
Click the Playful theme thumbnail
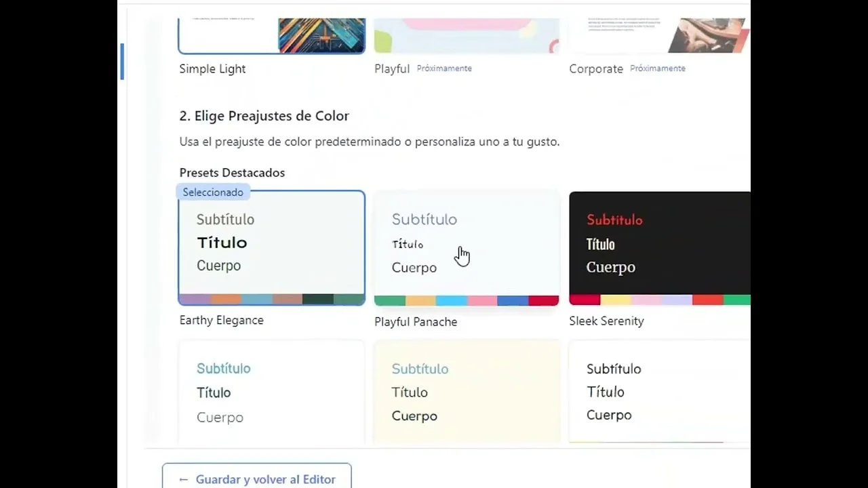coord(467,35)
